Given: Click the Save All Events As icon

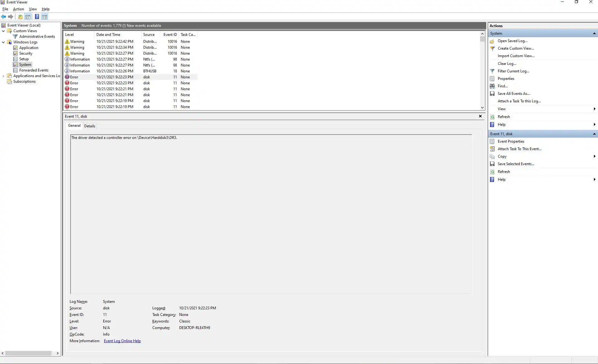Looking at the screenshot, I should coord(492,94).
